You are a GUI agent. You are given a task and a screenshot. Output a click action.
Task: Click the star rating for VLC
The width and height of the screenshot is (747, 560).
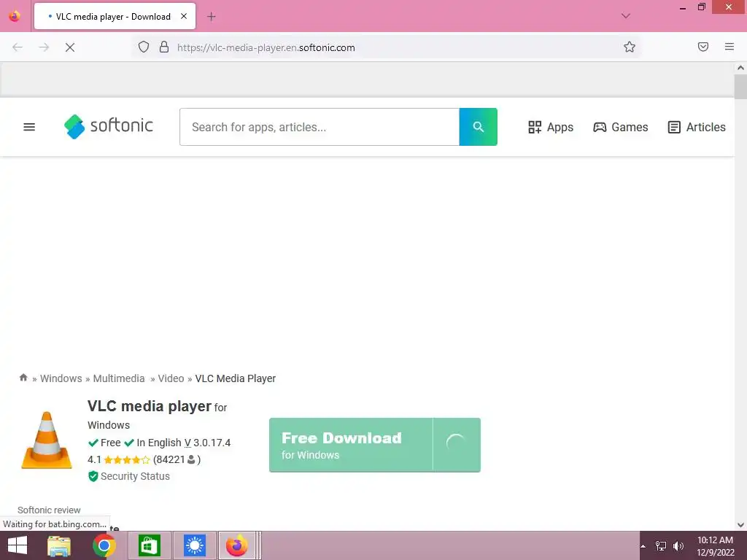(x=127, y=460)
